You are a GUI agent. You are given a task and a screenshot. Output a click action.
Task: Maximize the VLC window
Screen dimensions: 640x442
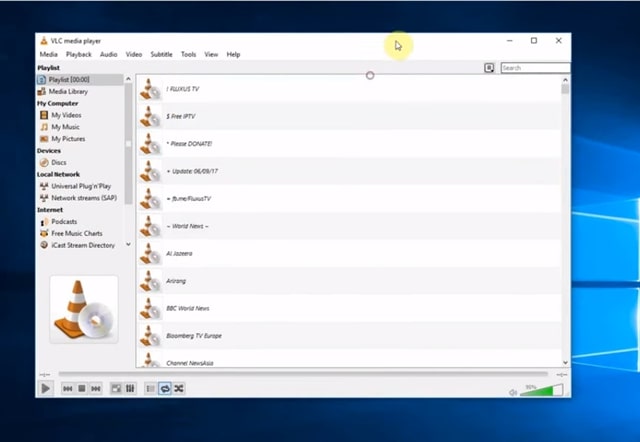tap(533, 40)
